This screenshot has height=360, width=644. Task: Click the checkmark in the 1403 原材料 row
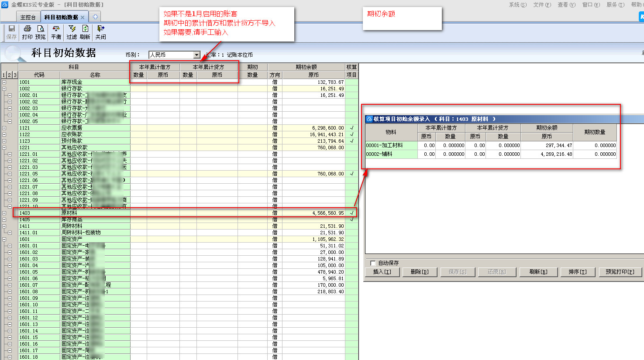tap(351, 213)
